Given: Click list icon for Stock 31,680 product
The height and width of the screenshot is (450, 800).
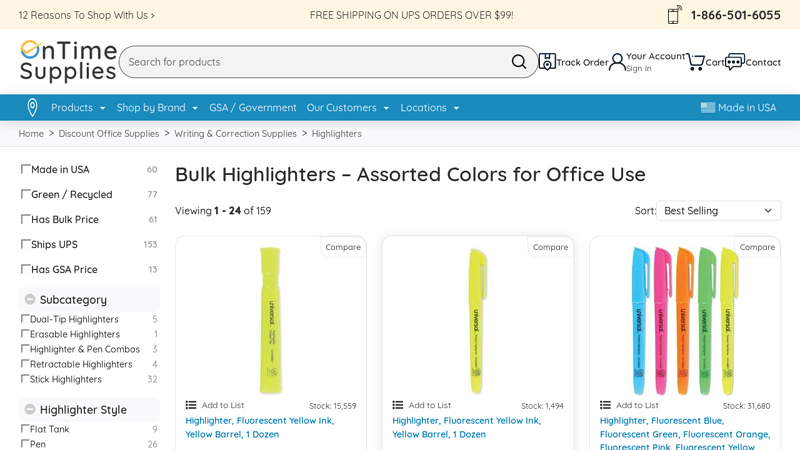Looking at the screenshot, I should [x=605, y=405].
